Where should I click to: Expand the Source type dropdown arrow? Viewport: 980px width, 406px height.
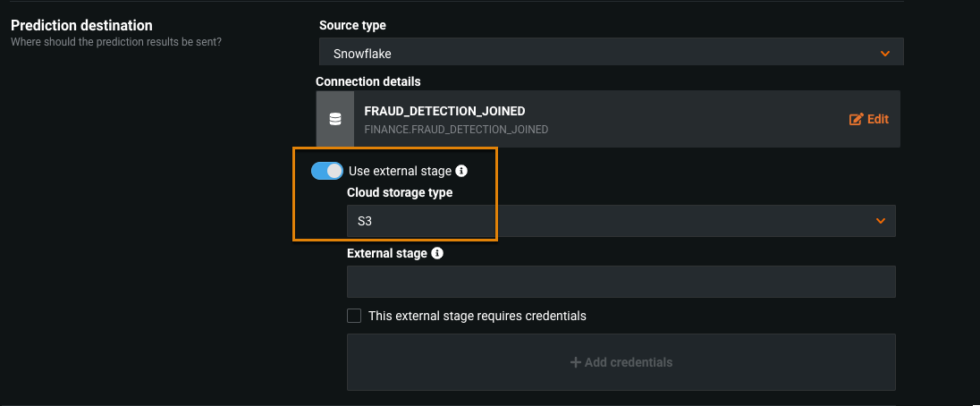click(x=884, y=54)
